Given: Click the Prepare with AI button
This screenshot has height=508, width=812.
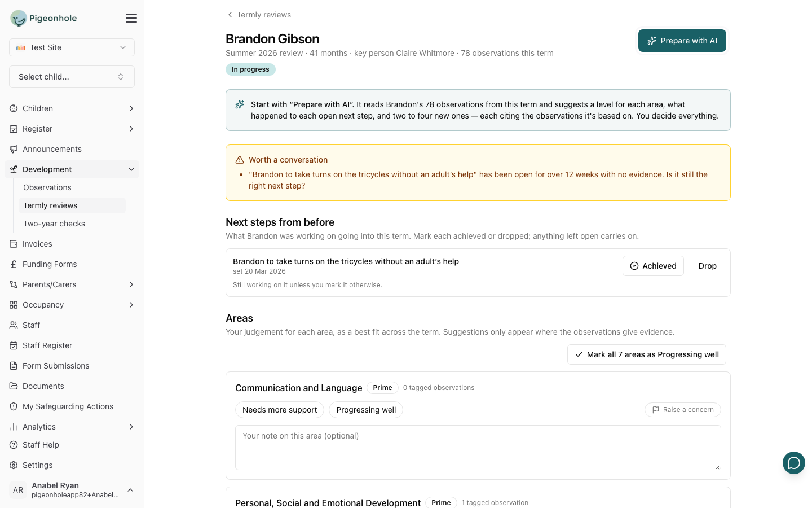Looking at the screenshot, I should (x=682, y=41).
